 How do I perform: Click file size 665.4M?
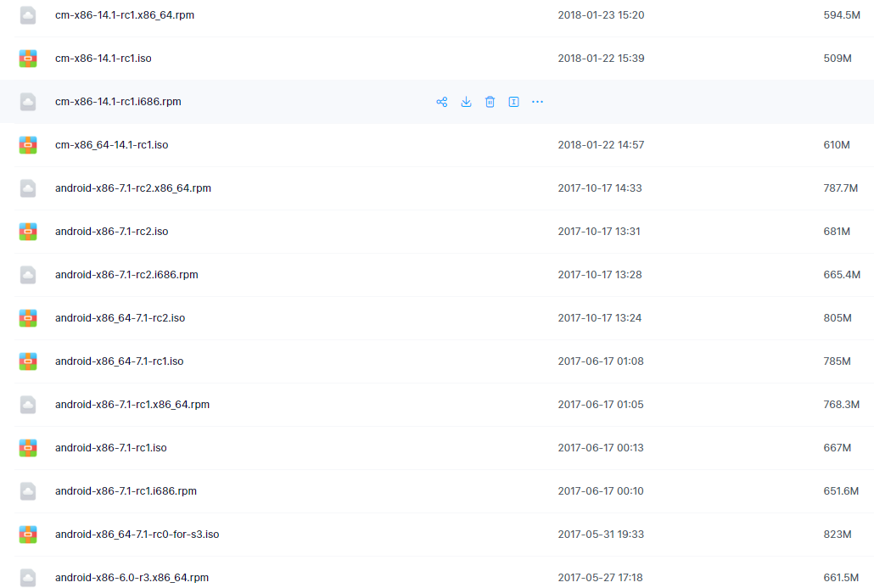pos(842,275)
